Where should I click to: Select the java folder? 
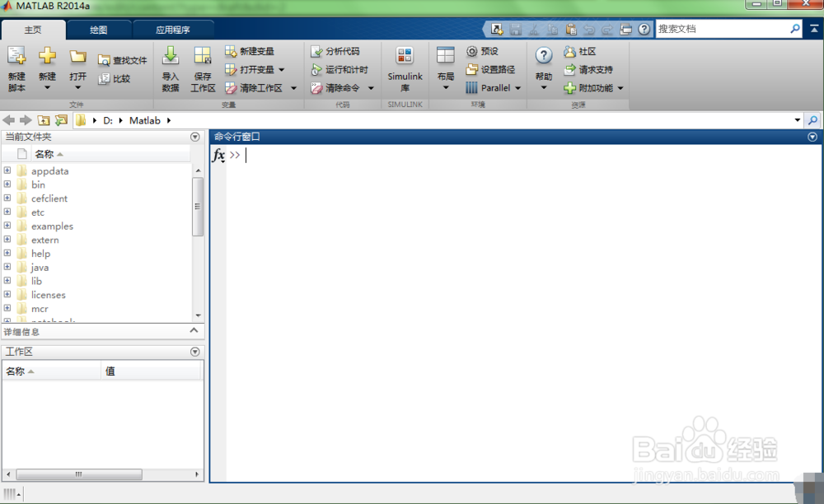pyautogui.click(x=40, y=268)
